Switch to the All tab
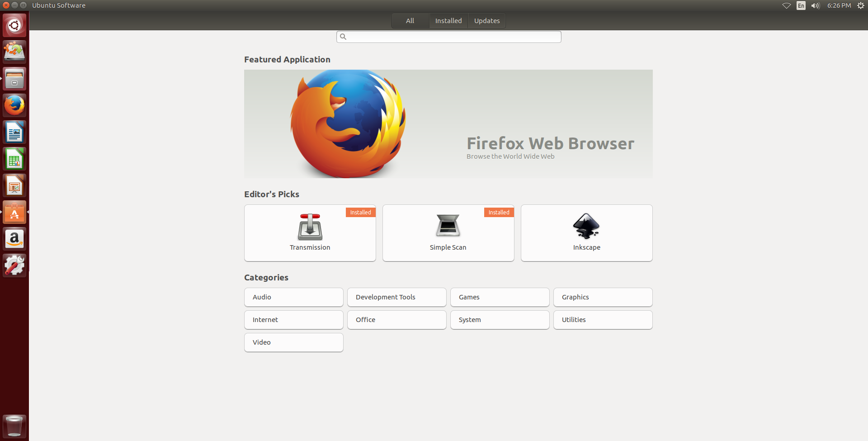Screen dimensions: 868x441 (x=410, y=21)
